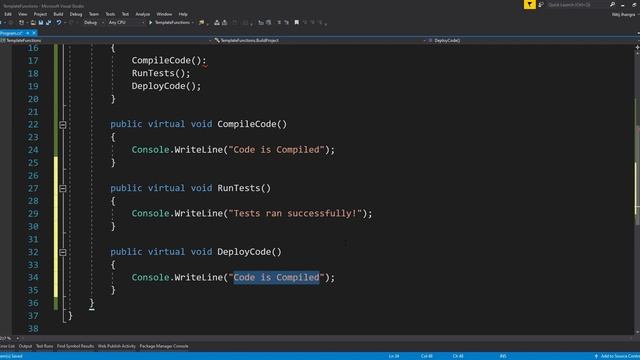640x360 pixels.
Task: Open the Any CPU platform dropdown
Action: (126, 23)
